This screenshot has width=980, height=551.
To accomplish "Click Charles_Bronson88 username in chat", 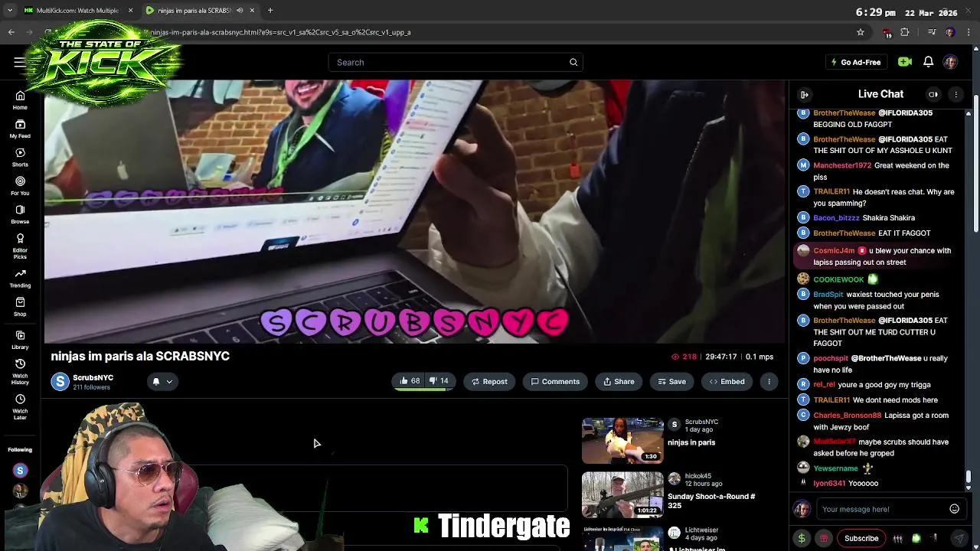I will (848, 416).
